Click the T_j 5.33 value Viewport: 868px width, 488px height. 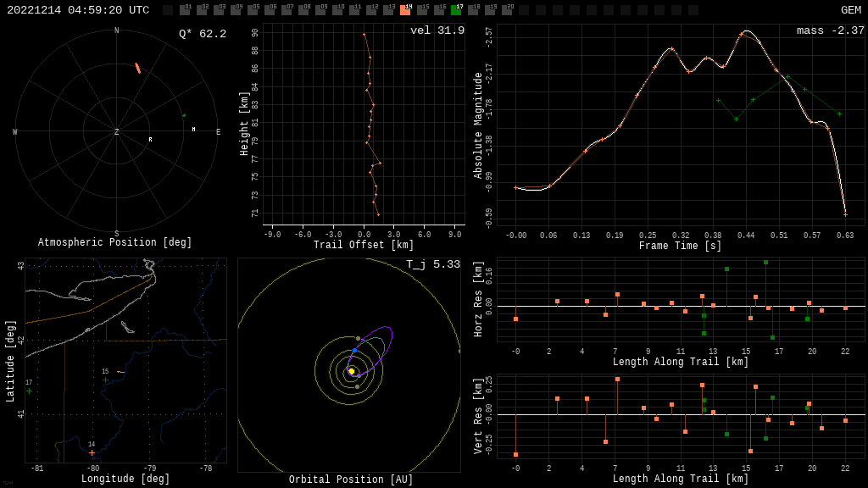click(433, 264)
